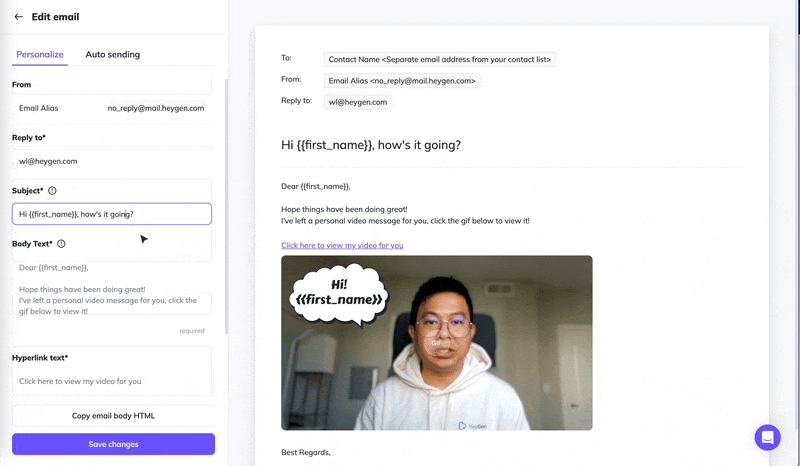Focus the Reply to email field
The height and width of the screenshot is (466, 800).
coord(112,161)
